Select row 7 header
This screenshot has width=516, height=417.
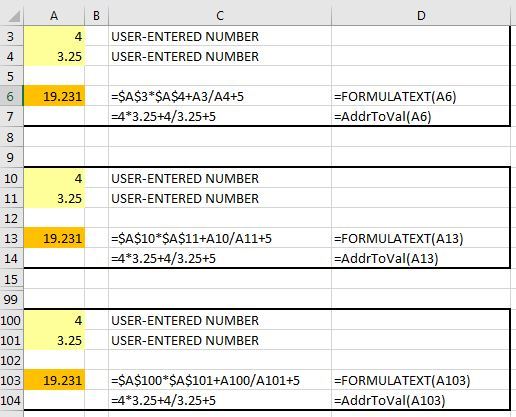pos(11,116)
